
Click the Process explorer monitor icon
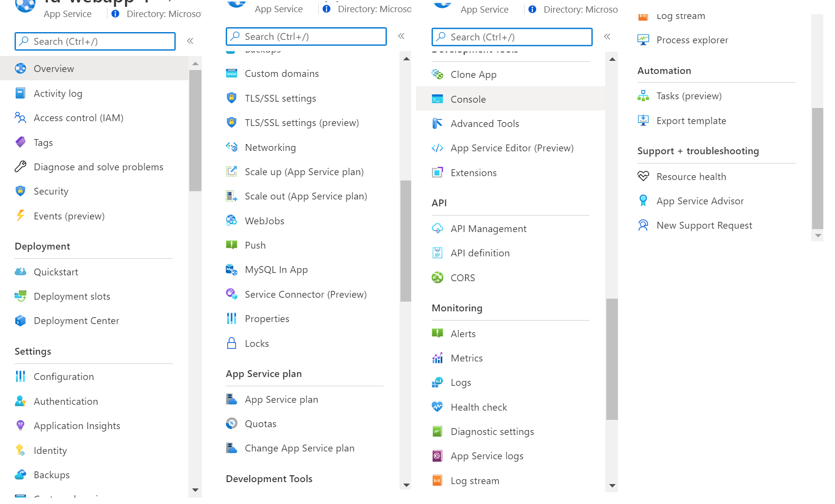tap(643, 40)
